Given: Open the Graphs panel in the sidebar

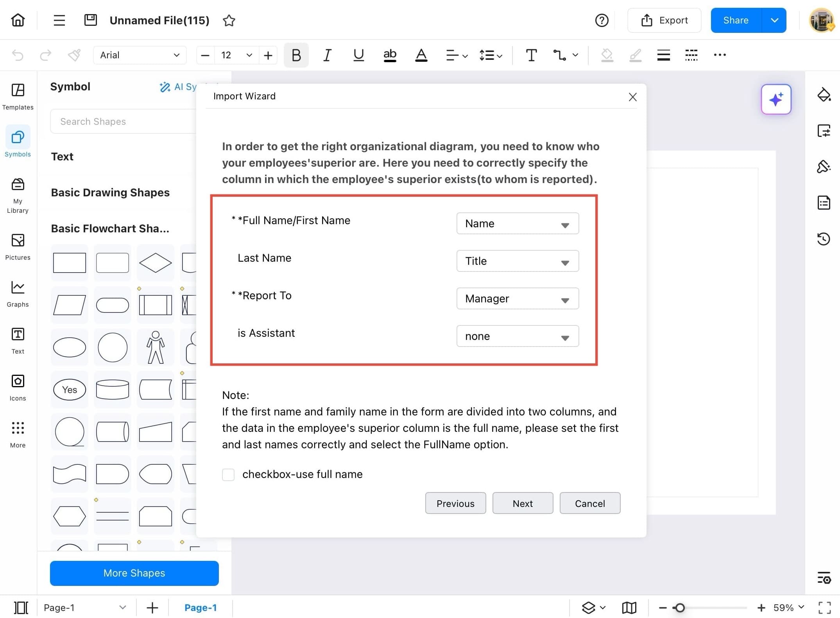Looking at the screenshot, I should 17,293.
